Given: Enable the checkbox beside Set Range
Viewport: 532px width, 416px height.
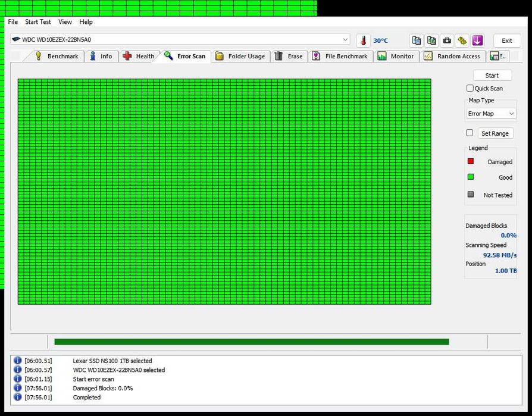Looking at the screenshot, I should [470, 133].
